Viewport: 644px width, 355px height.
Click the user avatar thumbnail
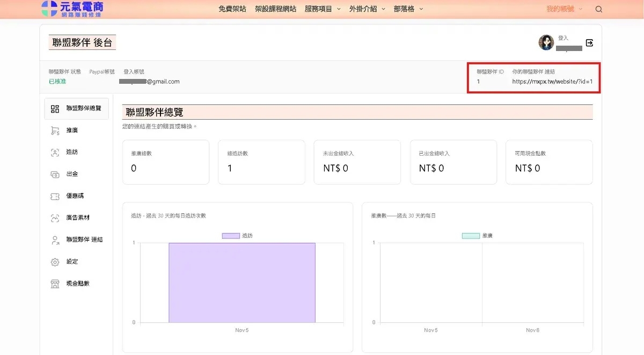(x=546, y=42)
